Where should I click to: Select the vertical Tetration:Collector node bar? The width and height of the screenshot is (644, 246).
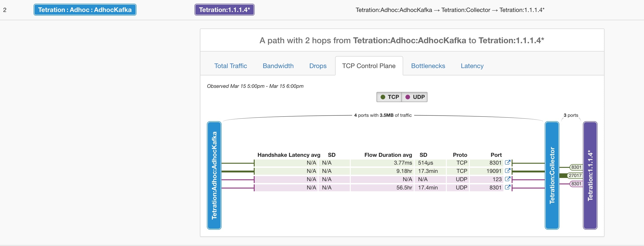(x=552, y=175)
